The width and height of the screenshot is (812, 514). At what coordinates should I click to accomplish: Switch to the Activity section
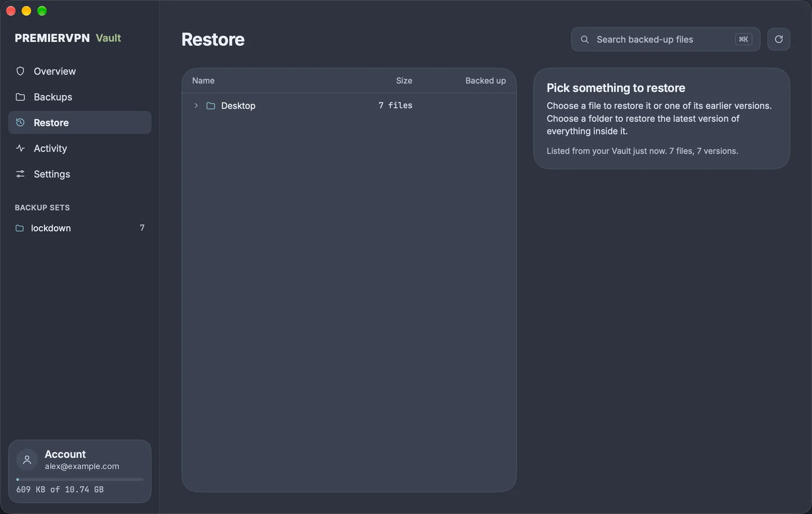point(80,148)
